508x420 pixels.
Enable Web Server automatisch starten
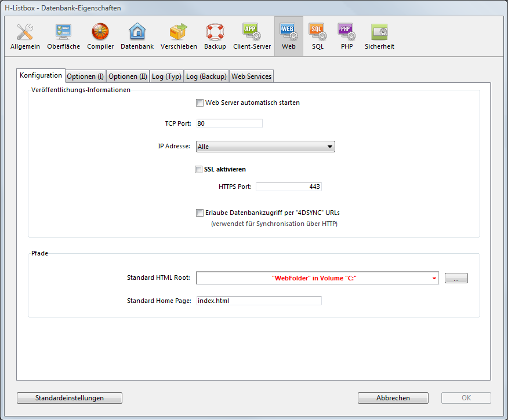[199, 103]
